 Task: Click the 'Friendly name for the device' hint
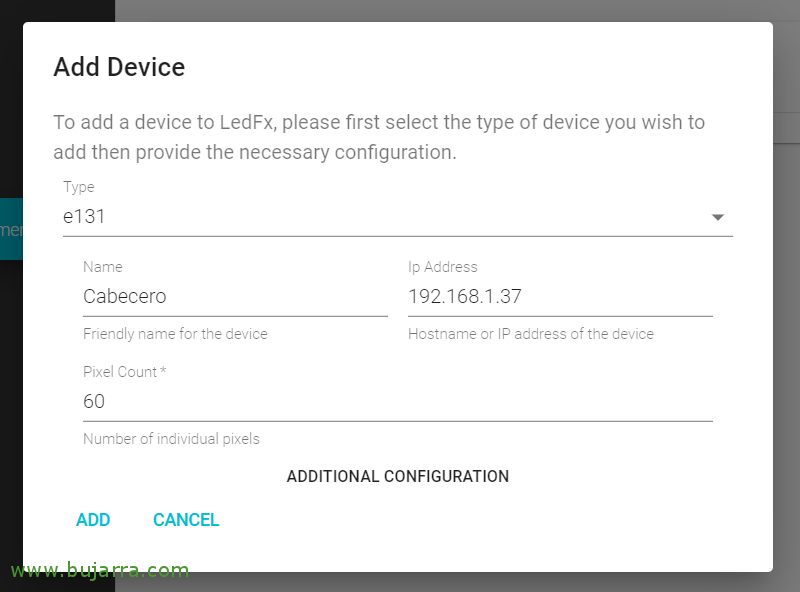(175, 334)
